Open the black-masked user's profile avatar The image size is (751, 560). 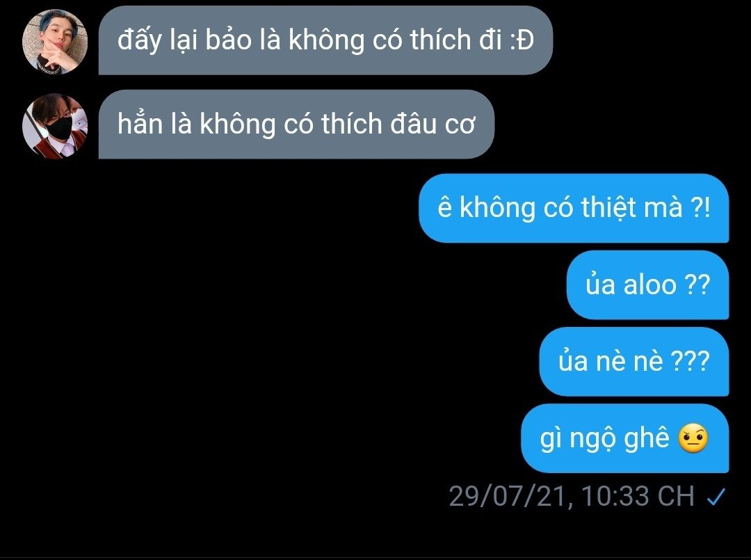tap(55, 125)
